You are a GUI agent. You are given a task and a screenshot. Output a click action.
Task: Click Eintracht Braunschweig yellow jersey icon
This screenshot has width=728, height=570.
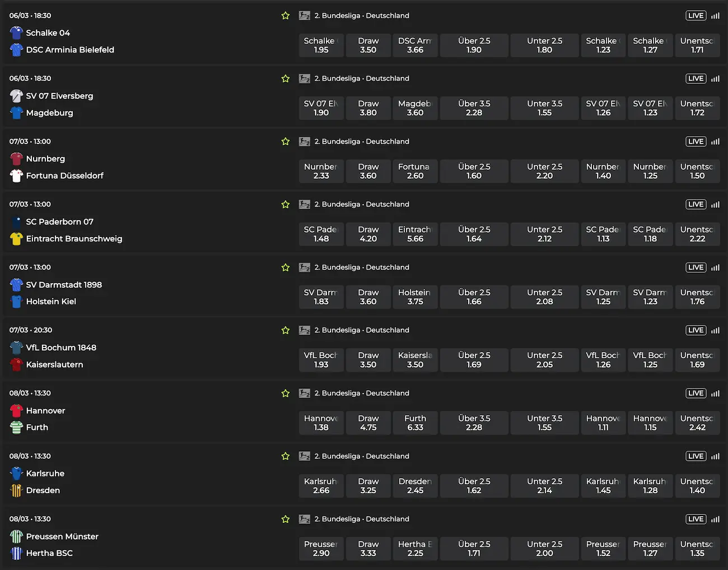pyautogui.click(x=16, y=239)
